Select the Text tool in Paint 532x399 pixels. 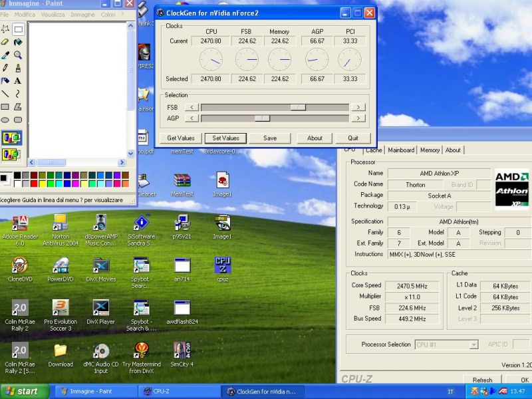(x=19, y=80)
